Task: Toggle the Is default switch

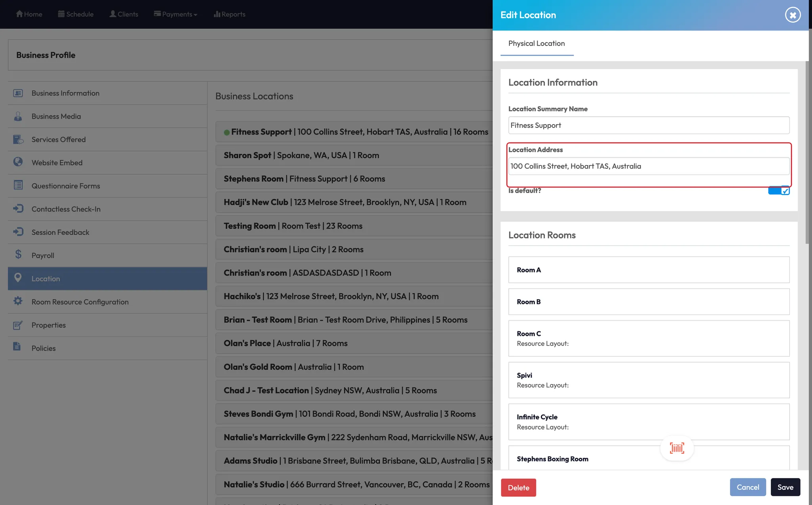Action: click(779, 191)
